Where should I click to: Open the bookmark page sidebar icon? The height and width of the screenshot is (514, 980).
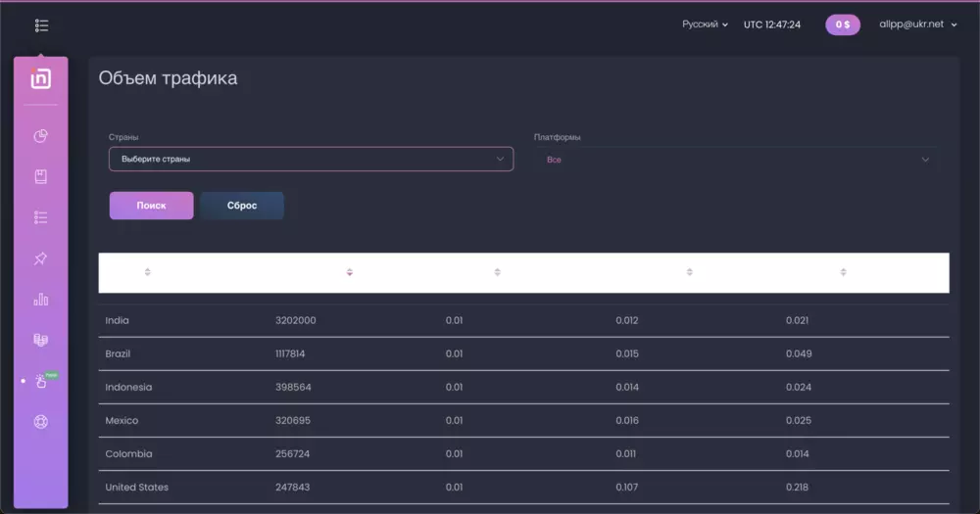[x=40, y=177]
